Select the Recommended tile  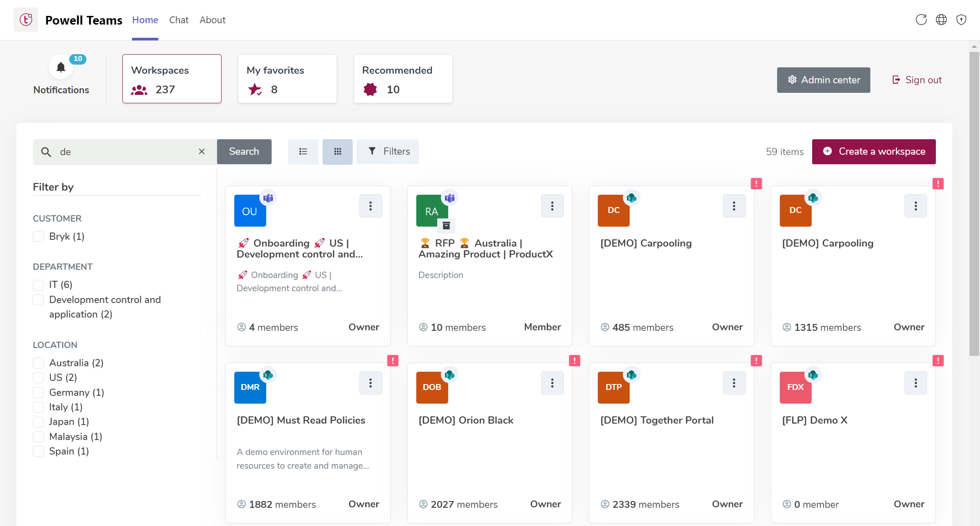tap(403, 79)
